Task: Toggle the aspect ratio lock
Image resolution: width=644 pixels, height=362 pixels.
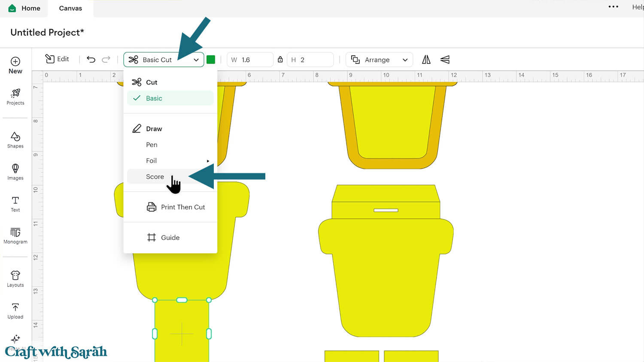Action: click(x=280, y=60)
